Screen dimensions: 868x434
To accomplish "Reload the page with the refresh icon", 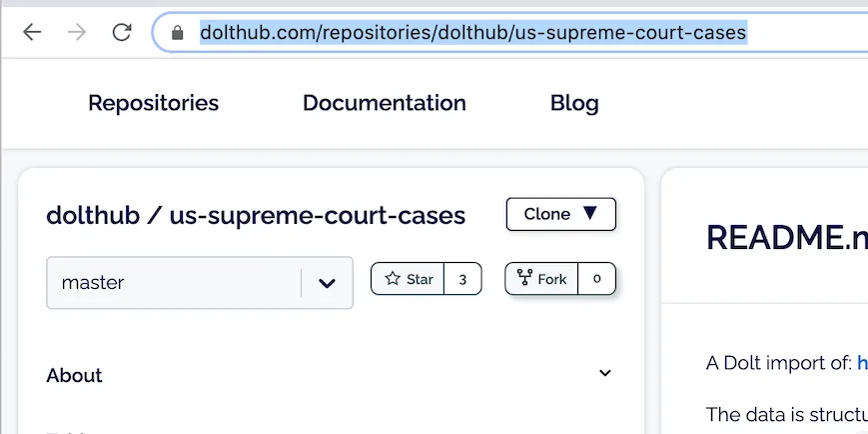I will [122, 32].
